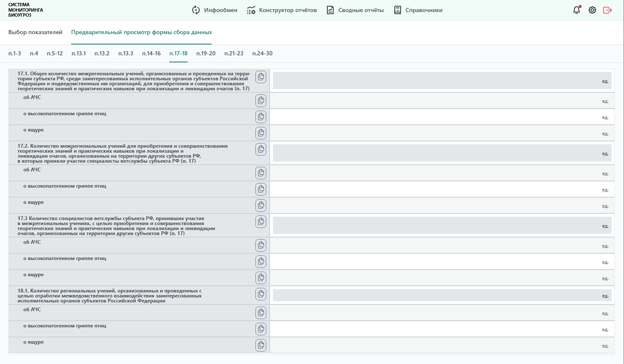Open Справочники section
The height and width of the screenshot is (364, 624).
click(418, 10)
